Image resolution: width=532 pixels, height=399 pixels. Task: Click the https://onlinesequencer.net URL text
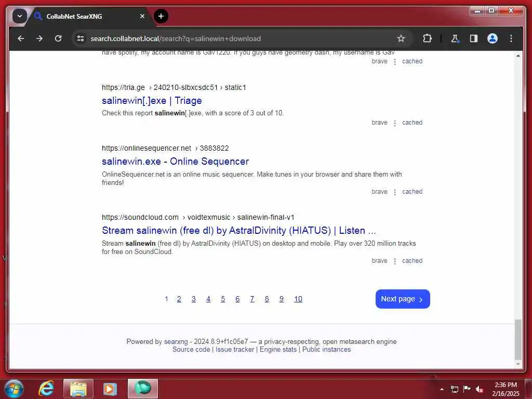click(147, 148)
